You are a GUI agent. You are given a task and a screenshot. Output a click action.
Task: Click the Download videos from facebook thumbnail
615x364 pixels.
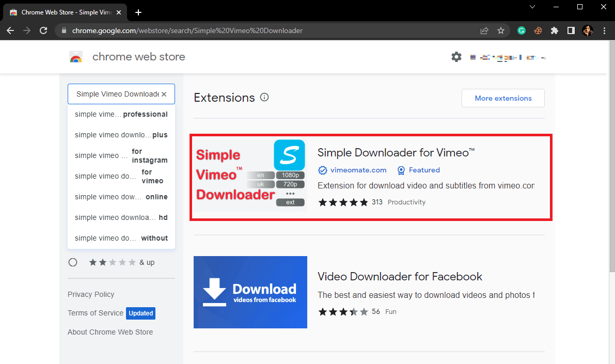pyautogui.click(x=250, y=292)
